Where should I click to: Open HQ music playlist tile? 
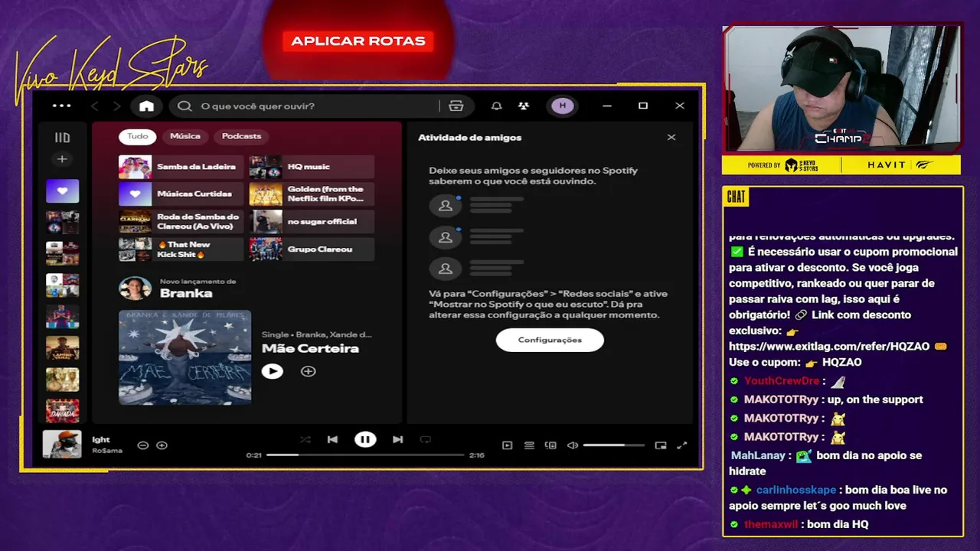coord(312,167)
